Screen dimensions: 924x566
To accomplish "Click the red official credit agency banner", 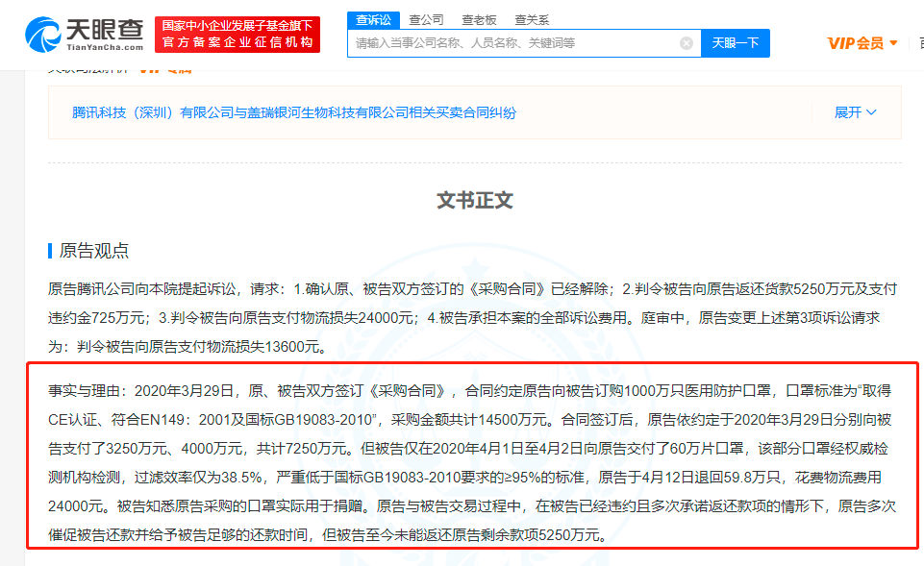I will point(237,35).
